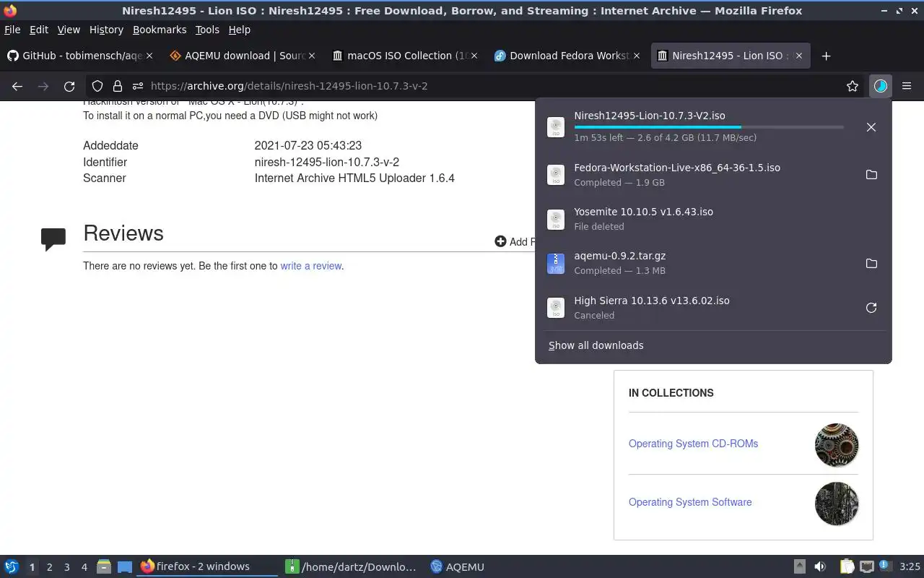The height and width of the screenshot is (578, 924).
Task: Click the site permissions icon in the address bar
Action: tap(137, 86)
